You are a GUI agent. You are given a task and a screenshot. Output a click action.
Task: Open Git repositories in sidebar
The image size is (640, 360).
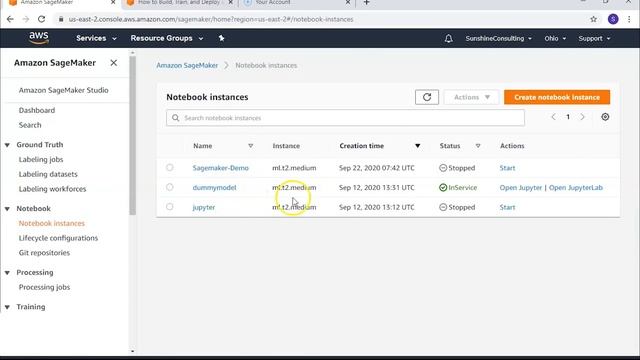pyautogui.click(x=44, y=253)
